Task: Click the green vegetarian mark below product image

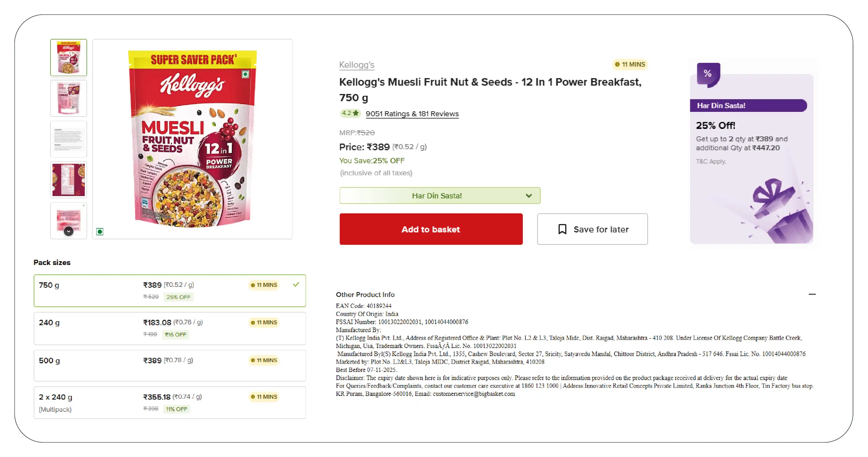Action: (x=100, y=232)
